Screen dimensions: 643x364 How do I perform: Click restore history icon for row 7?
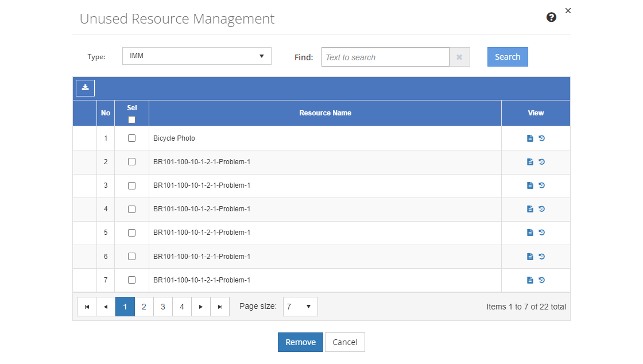click(542, 280)
